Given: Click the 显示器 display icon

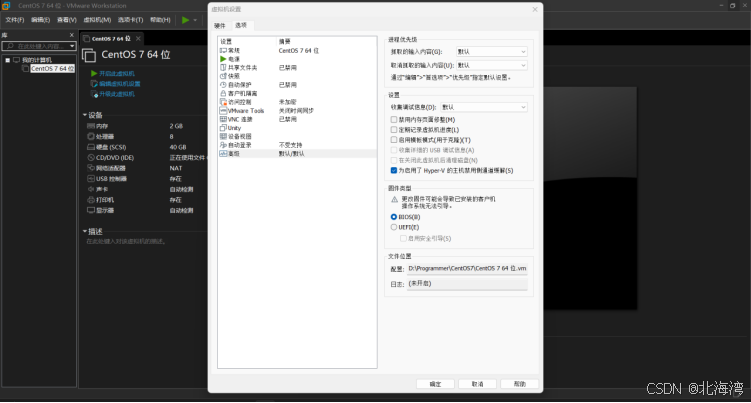Looking at the screenshot, I should [x=91, y=210].
